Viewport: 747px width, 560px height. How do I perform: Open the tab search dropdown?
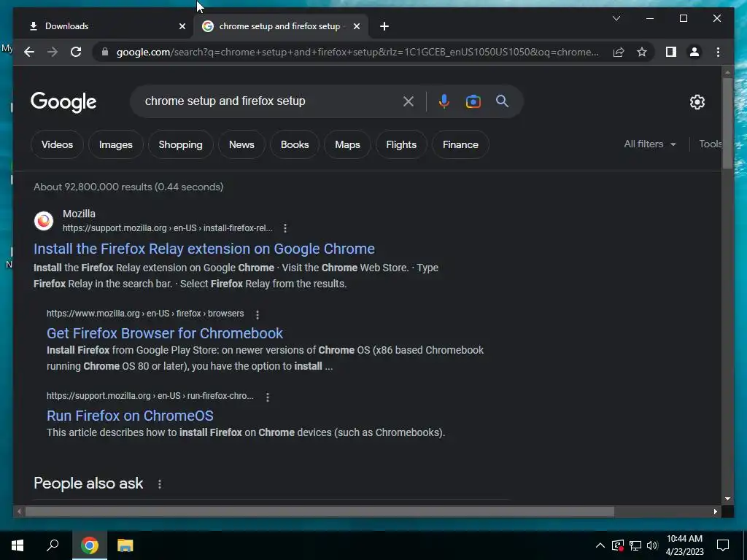616,18
